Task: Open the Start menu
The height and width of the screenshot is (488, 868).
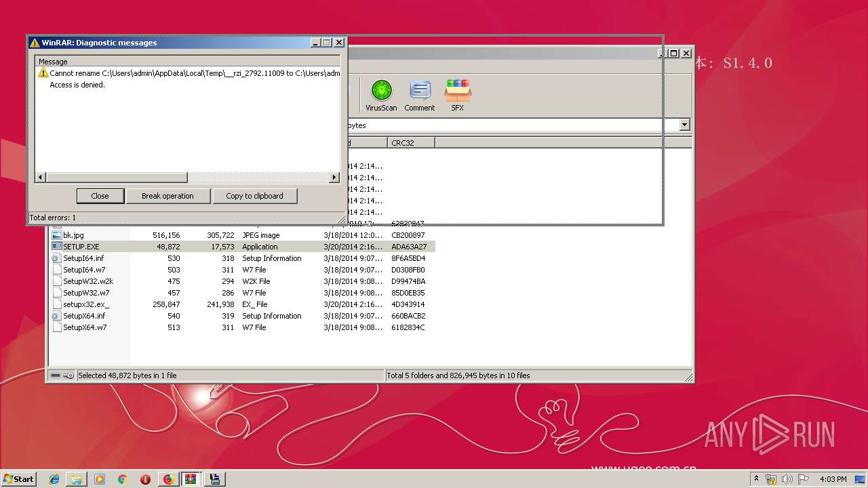Action: pyautogui.click(x=19, y=479)
